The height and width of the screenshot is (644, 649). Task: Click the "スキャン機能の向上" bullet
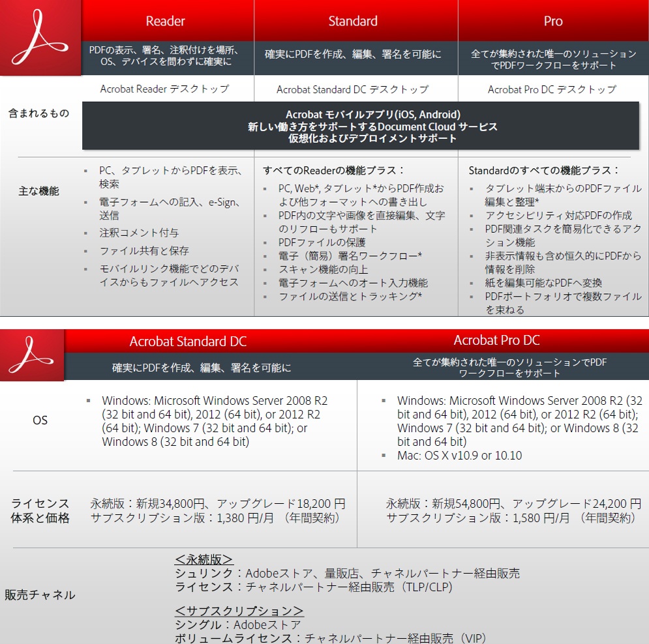tap(324, 269)
